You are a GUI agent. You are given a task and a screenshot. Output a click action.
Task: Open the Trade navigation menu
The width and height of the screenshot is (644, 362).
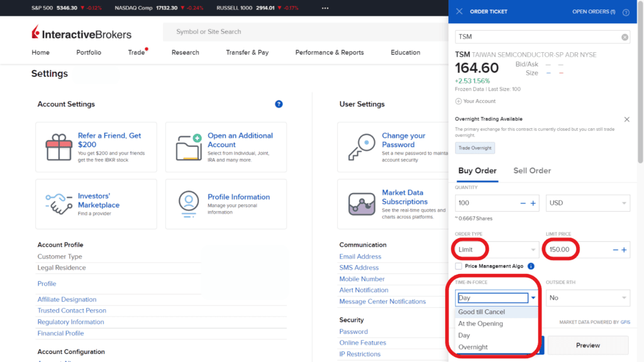coord(136,53)
